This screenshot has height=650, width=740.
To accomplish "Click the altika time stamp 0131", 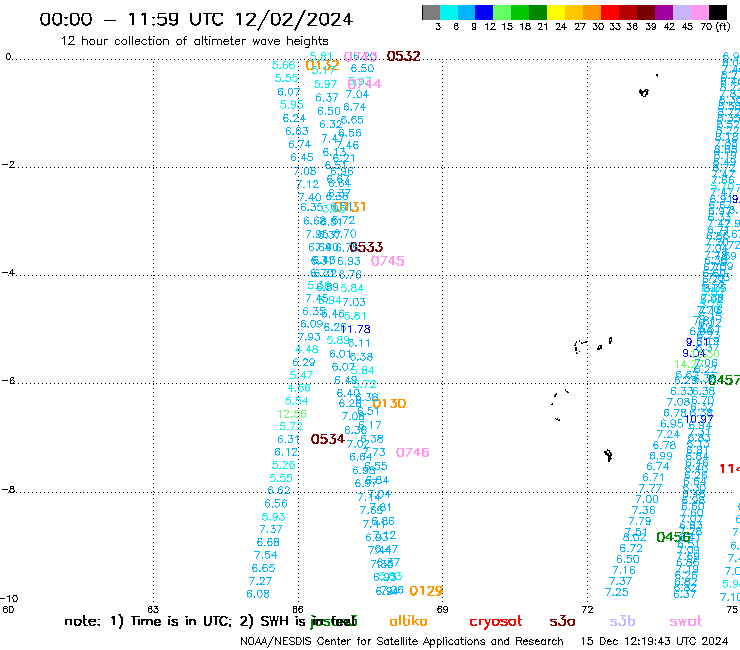I will [x=349, y=207].
